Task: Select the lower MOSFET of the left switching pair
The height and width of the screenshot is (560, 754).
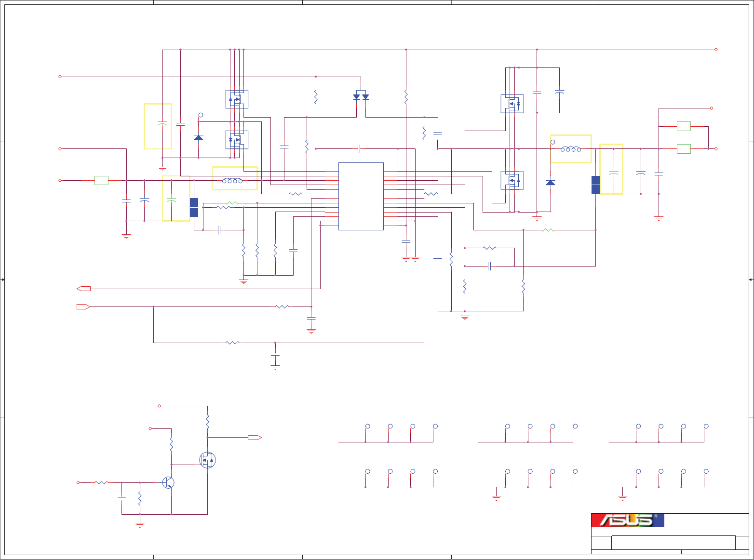Action: 237,140
